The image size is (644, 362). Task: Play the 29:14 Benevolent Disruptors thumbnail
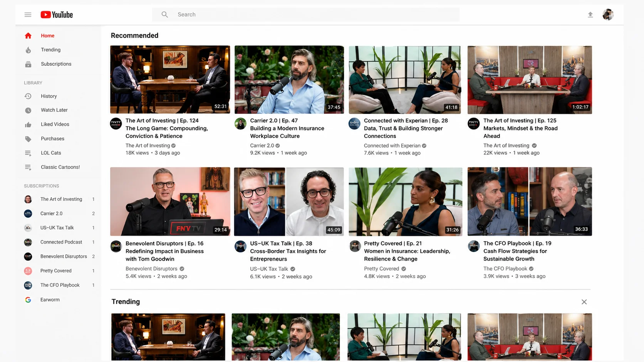tap(170, 202)
